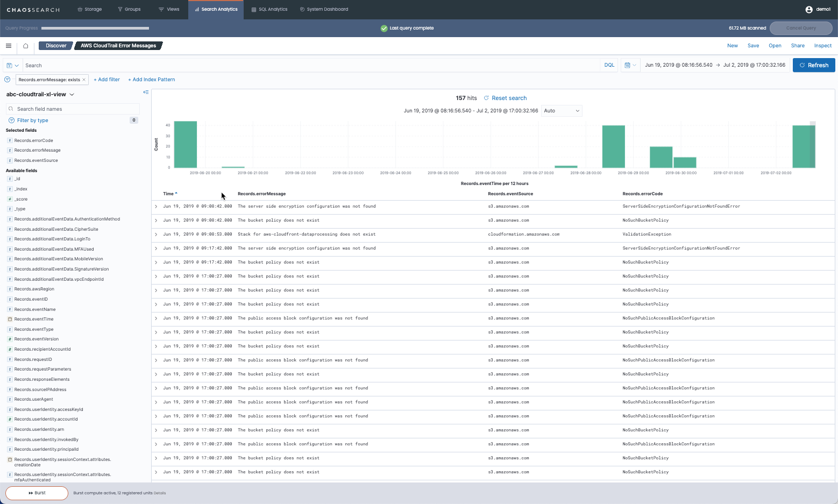Click the Discover breadcrumb
838x504 pixels.
56,46
